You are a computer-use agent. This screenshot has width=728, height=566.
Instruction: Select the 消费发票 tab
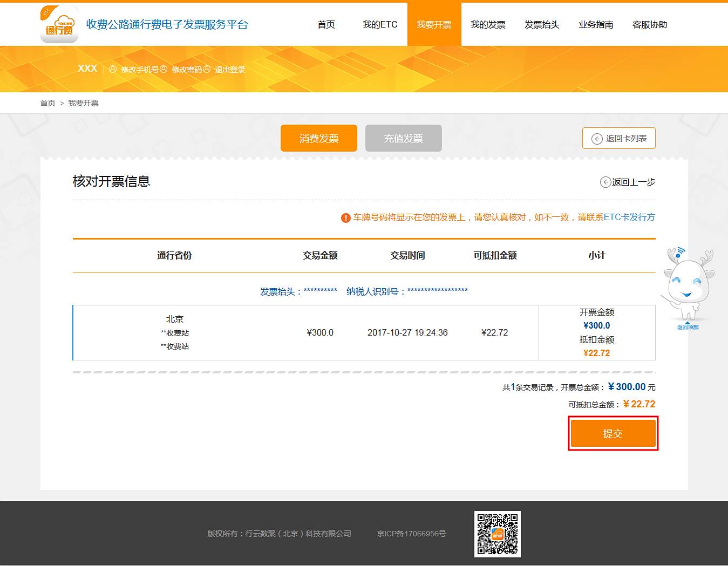point(318,139)
